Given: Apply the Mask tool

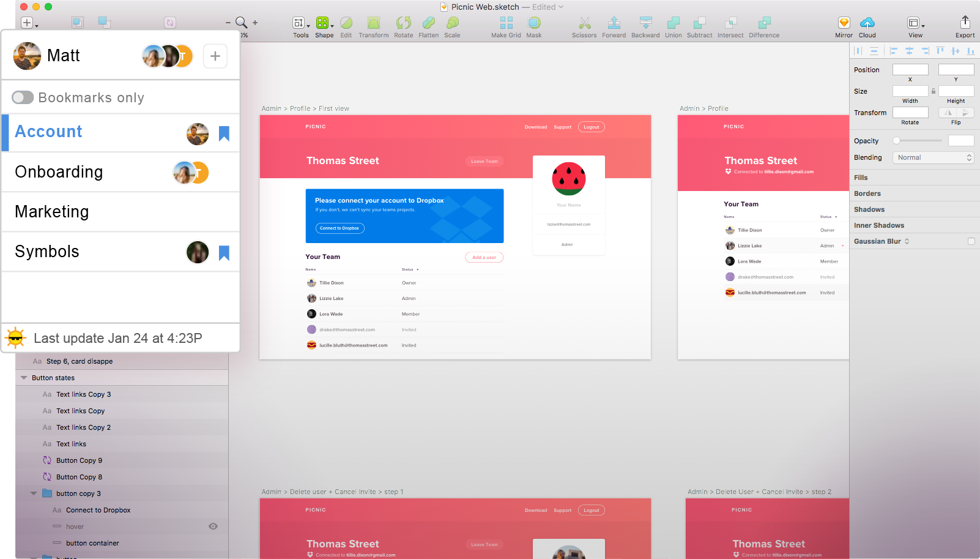Looking at the screenshot, I should [x=533, y=23].
